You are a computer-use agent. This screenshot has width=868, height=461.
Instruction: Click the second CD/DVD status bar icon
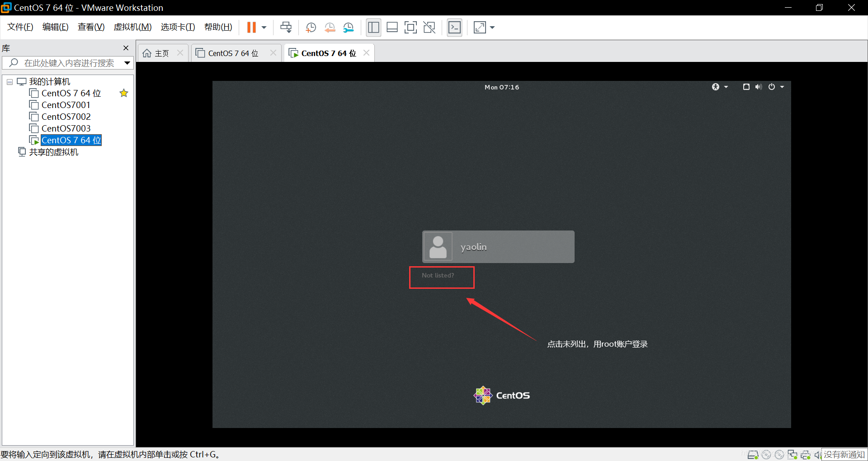pos(779,455)
